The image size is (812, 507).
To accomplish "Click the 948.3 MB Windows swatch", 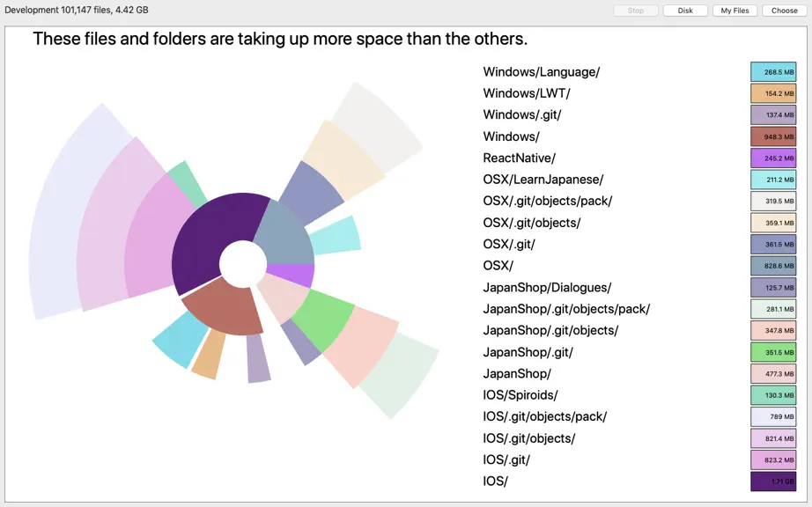I will tap(773, 136).
